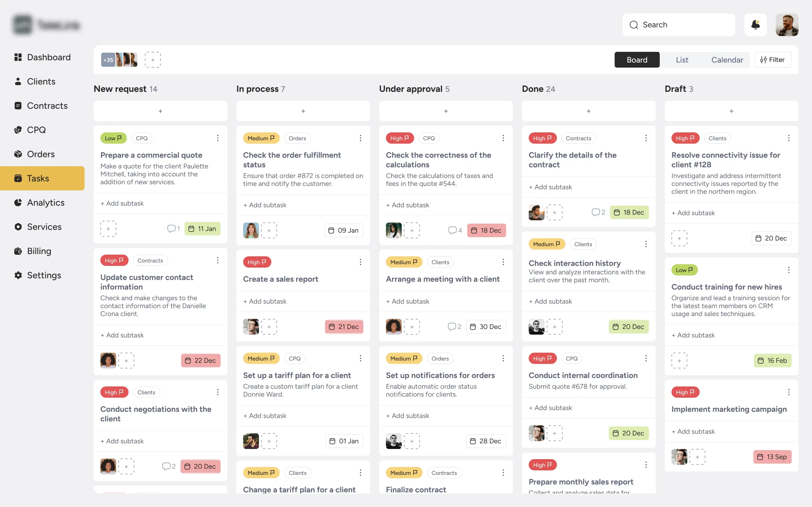Open Filter options

pos(773,60)
